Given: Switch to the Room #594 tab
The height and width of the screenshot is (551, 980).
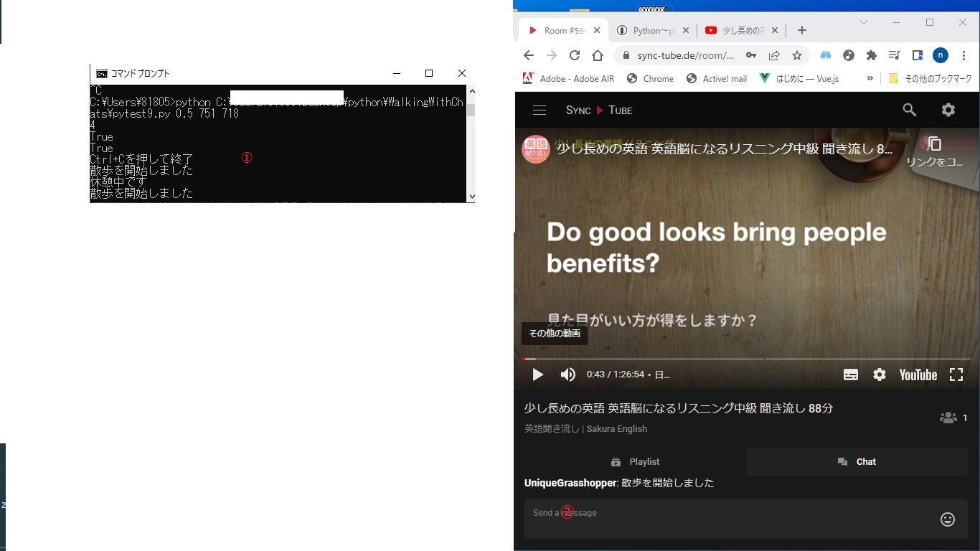Looking at the screenshot, I should click(x=564, y=30).
